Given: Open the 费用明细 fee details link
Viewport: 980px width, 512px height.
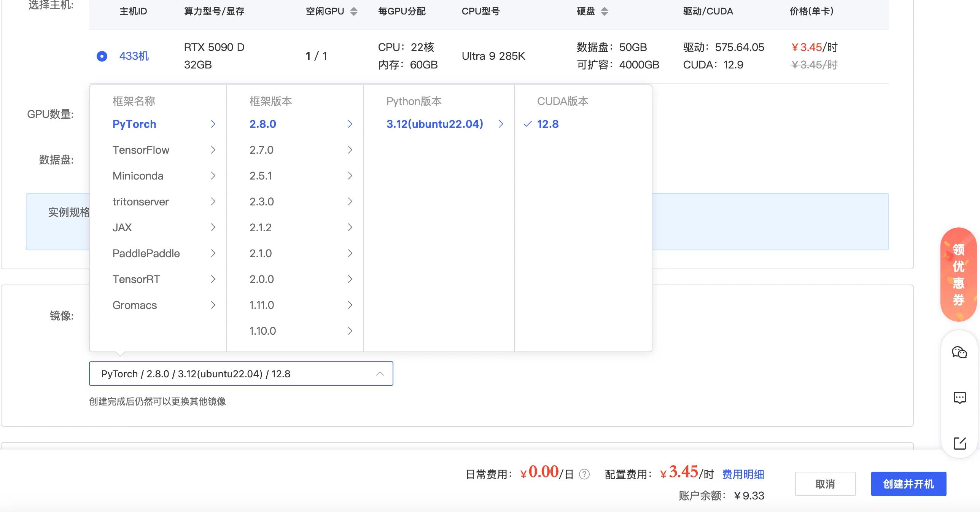Looking at the screenshot, I should point(743,474).
